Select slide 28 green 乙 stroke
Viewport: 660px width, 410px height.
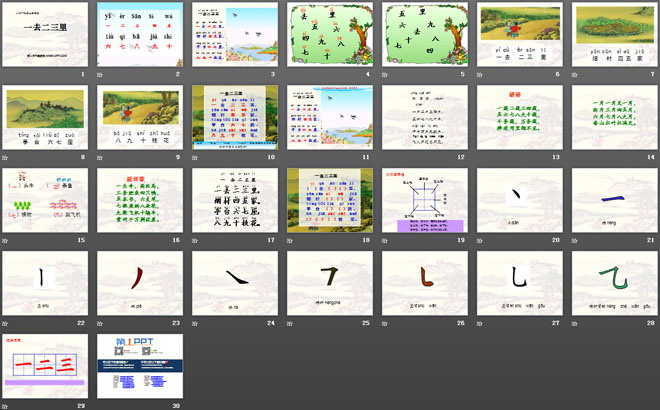(615, 283)
